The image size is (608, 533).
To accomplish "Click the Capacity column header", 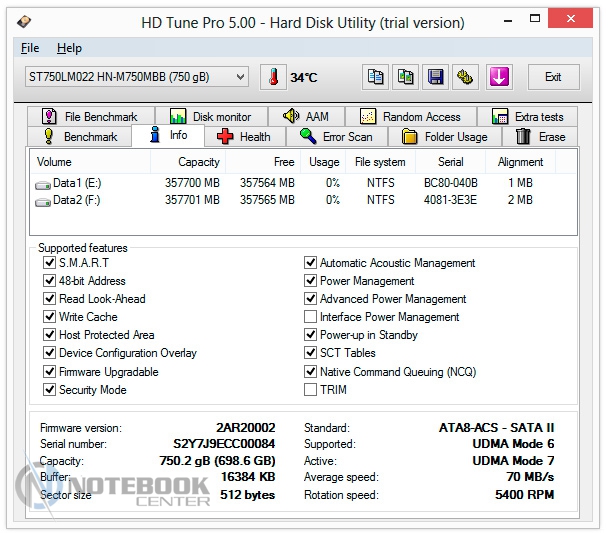I will pyautogui.click(x=198, y=162).
